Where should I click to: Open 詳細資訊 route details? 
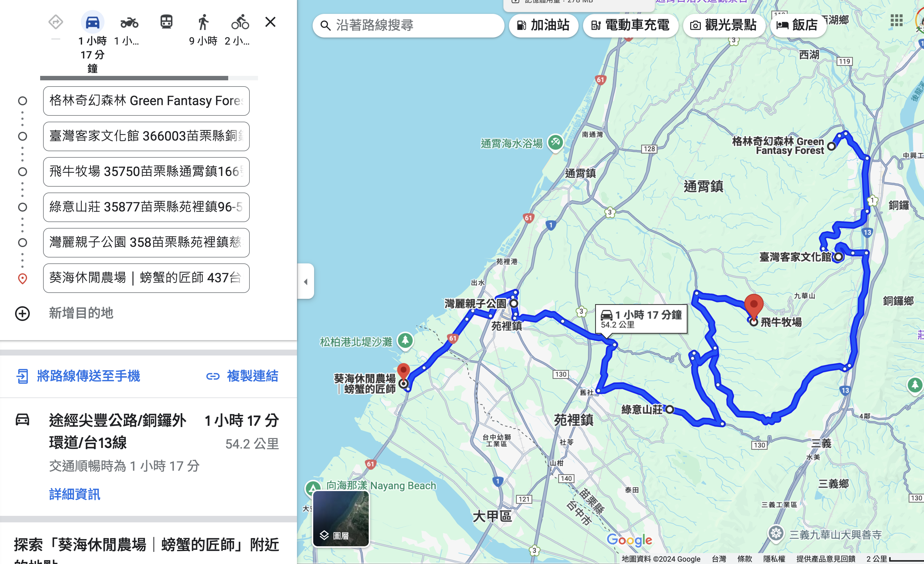click(x=75, y=494)
